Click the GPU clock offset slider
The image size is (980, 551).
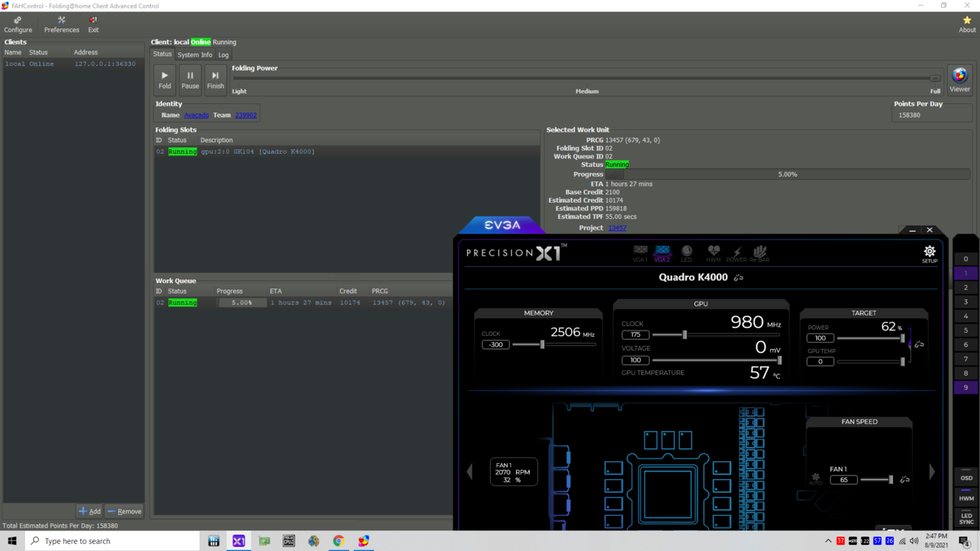pos(684,334)
